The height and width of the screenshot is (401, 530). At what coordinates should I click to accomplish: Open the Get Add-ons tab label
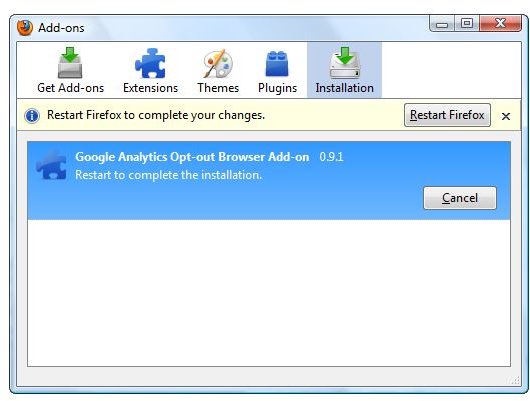(x=70, y=88)
